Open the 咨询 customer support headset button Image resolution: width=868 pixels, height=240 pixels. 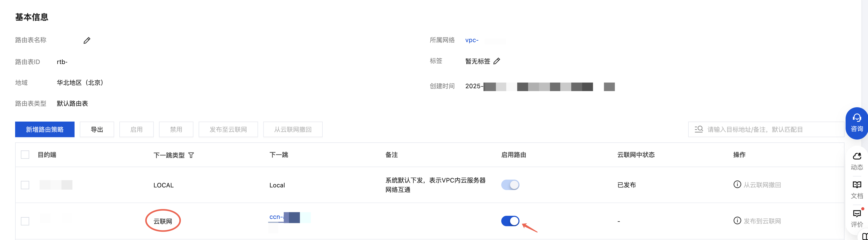click(x=857, y=123)
